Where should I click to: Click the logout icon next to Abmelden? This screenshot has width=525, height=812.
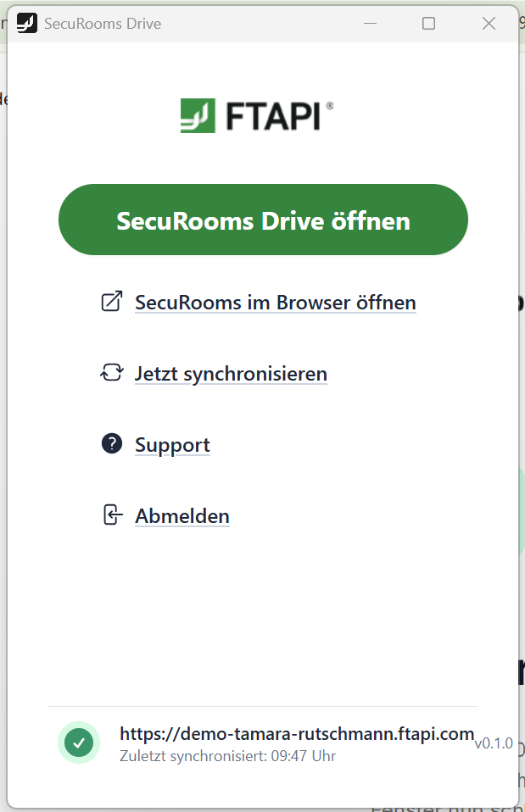(112, 514)
